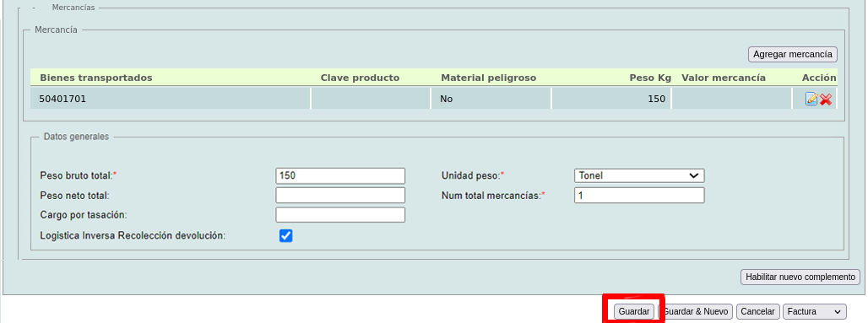Edit the 50401701 merchandise row
Image resolution: width=868 pixels, height=323 pixels.
811,99
